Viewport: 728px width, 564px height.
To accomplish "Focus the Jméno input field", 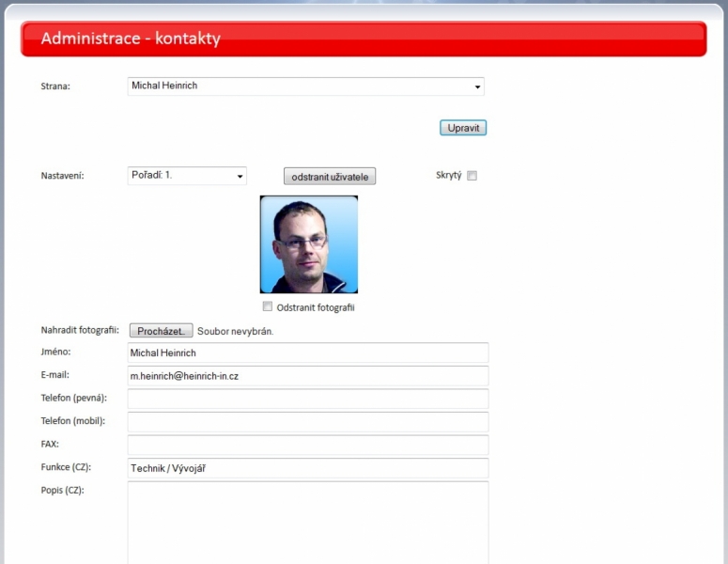I will click(x=308, y=352).
